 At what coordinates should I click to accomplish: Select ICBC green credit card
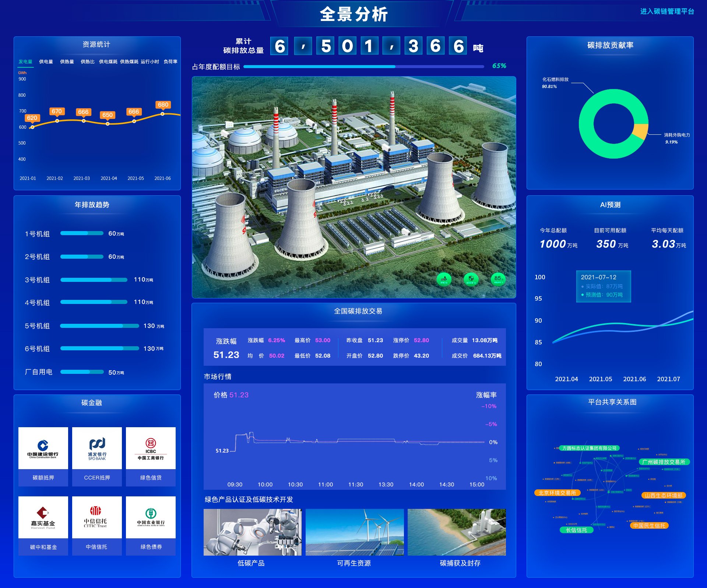[x=151, y=456]
